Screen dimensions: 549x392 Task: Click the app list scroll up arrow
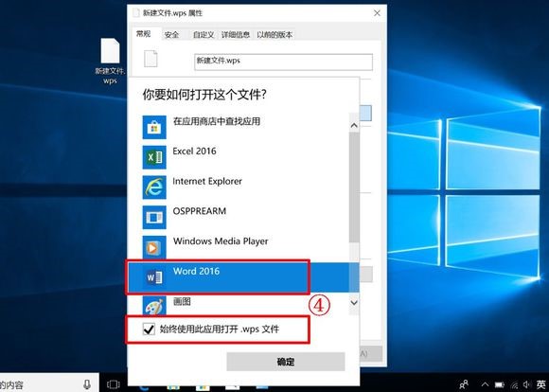(x=354, y=125)
